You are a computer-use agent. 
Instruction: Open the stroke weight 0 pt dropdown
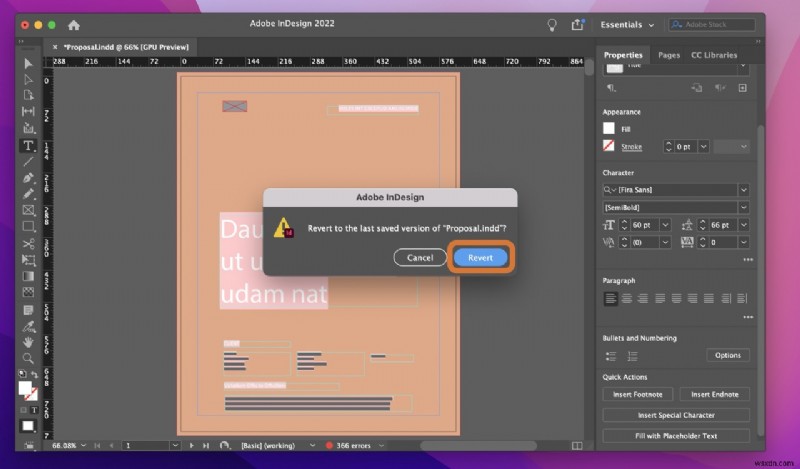click(x=704, y=146)
